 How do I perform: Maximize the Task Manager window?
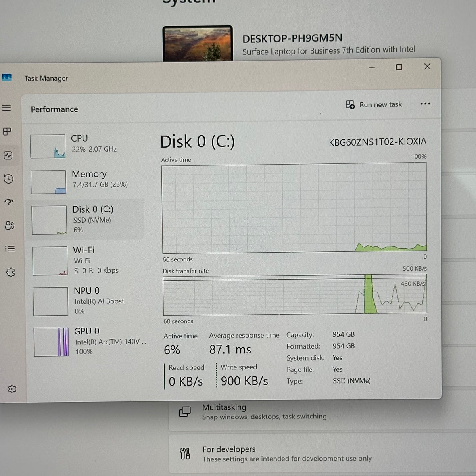tap(399, 67)
